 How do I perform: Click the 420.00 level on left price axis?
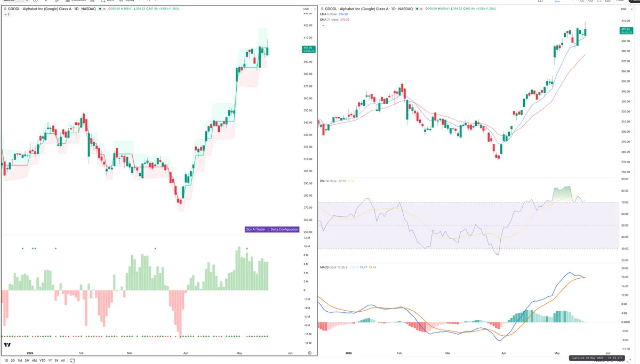[308, 25]
